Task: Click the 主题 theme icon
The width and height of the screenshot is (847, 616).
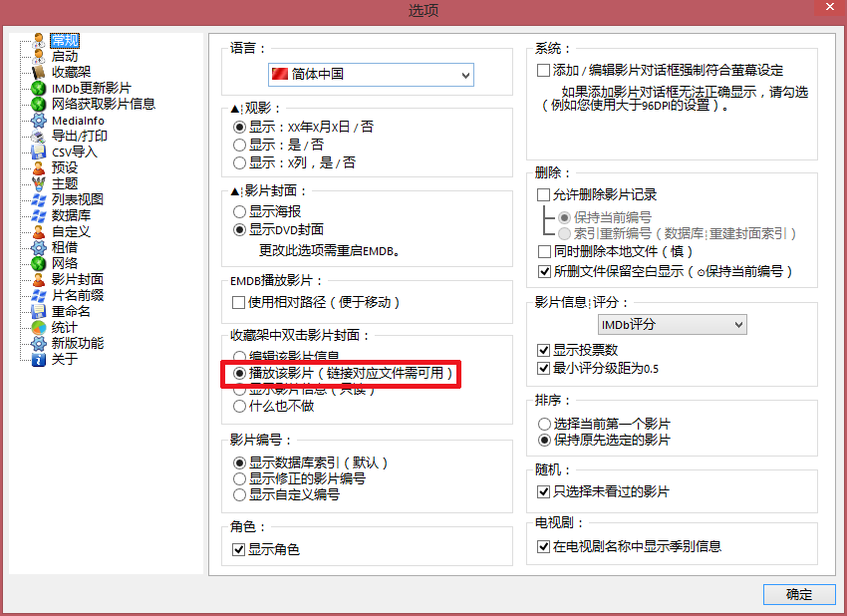Action: click(38, 183)
